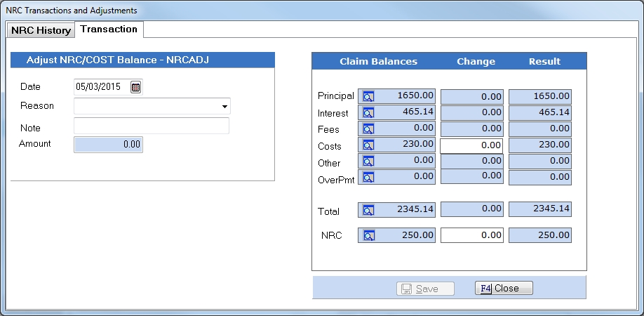The height and width of the screenshot is (316, 644).
Task: Select the Transaction tab
Action: 109,29
